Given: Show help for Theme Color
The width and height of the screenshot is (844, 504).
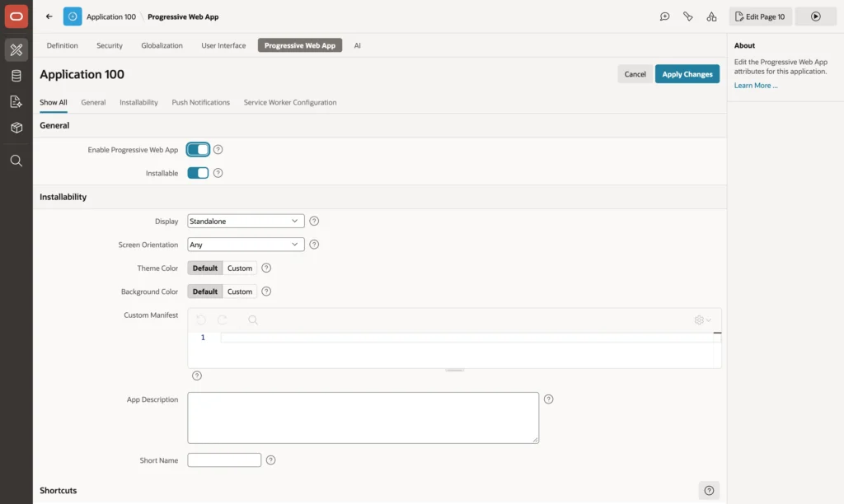Looking at the screenshot, I should pos(266,268).
